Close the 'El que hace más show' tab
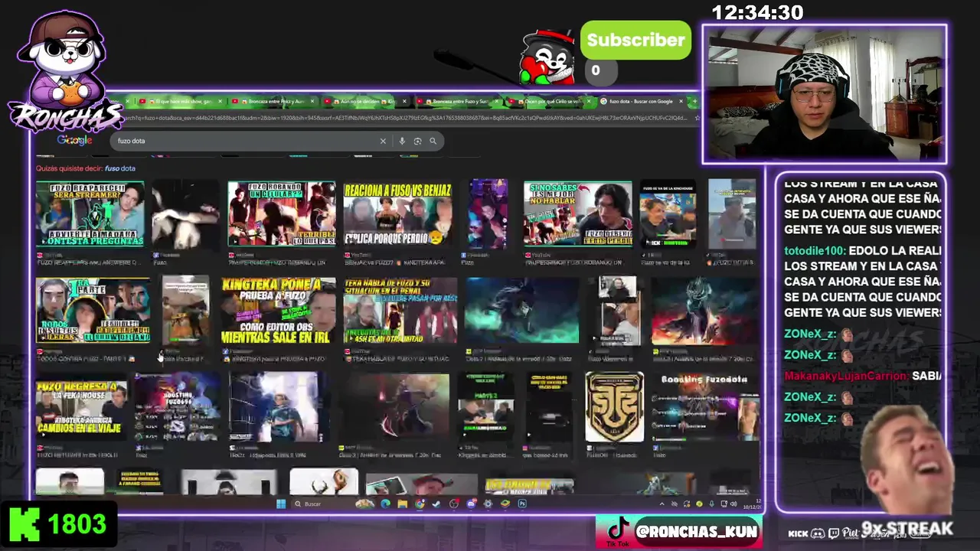The width and height of the screenshot is (980, 551). pyautogui.click(x=220, y=101)
